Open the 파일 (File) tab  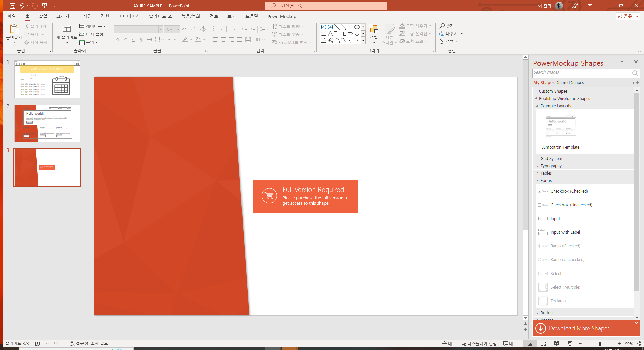(12, 16)
